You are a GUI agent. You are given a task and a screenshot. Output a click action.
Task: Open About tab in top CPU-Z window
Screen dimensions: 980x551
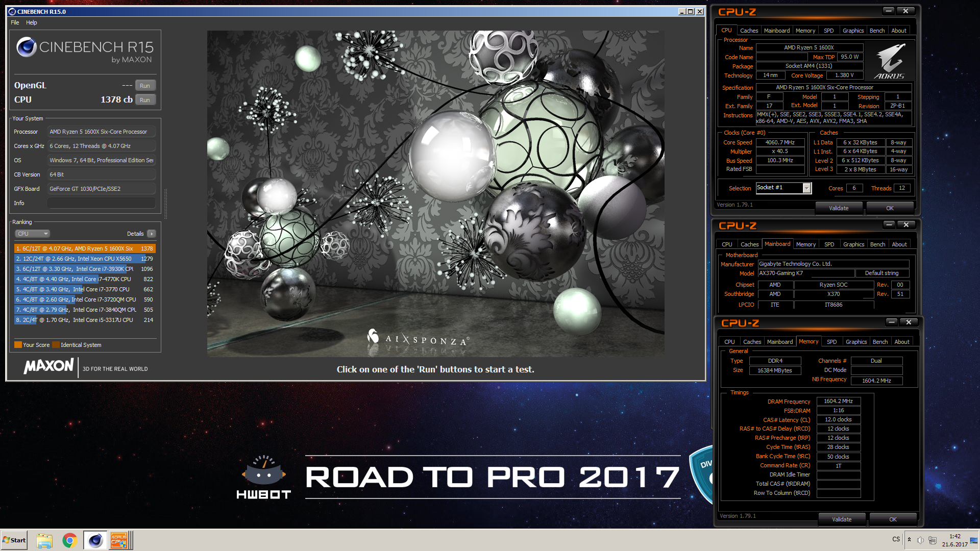pyautogui.click(x=899, y=31)
